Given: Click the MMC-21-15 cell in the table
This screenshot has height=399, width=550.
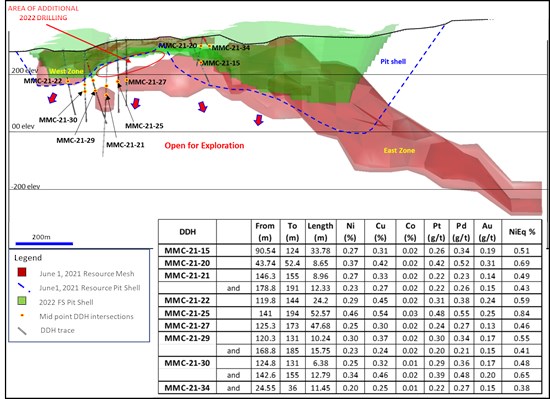Looking at the screenshot, I should pyautogui.click(x=188, y=251).
